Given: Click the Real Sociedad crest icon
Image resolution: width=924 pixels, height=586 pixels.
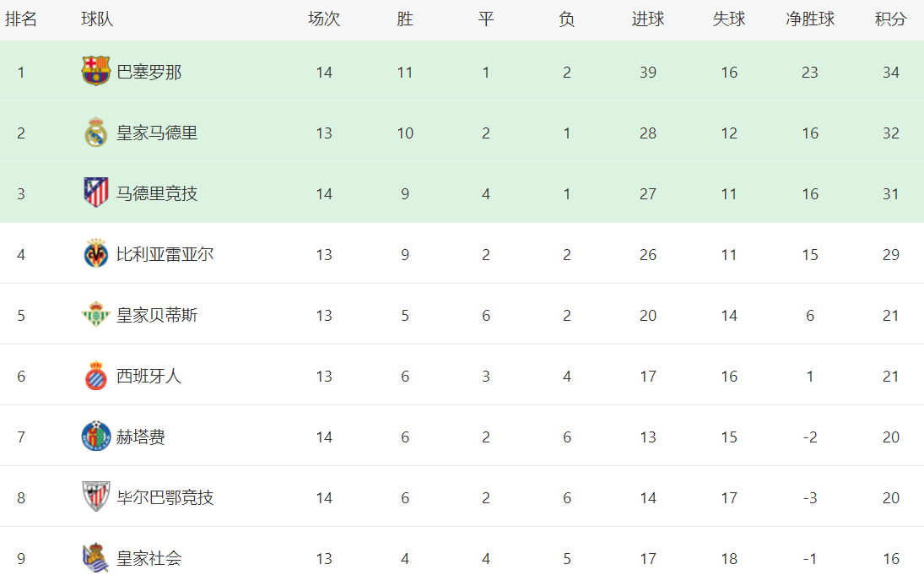Looking at the screenshot, I should pyautogui.click(x=96, y=558).
